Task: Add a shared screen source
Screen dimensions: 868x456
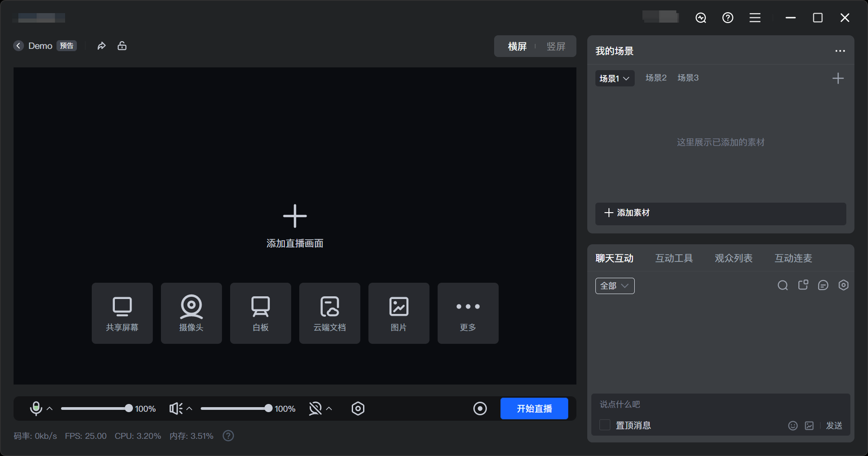Action: 122,313
